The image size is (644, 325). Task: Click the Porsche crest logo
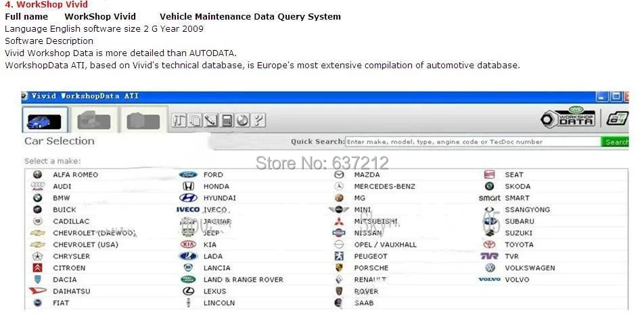339,268
